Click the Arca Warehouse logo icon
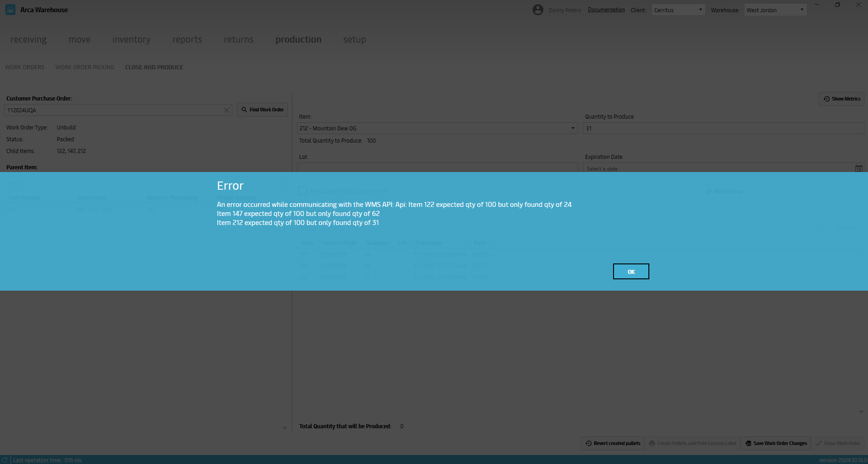868x464 pixels. [x=10, y=10]
